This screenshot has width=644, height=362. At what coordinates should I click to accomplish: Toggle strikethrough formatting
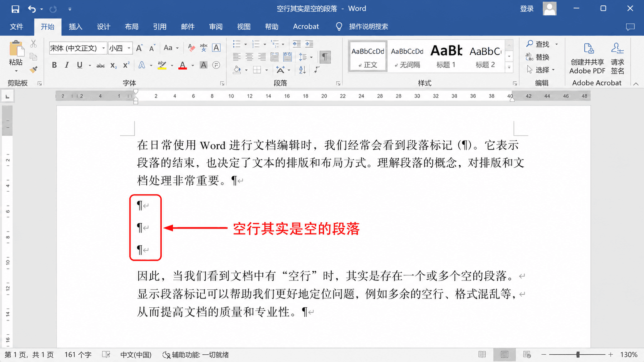pos(101,65)
